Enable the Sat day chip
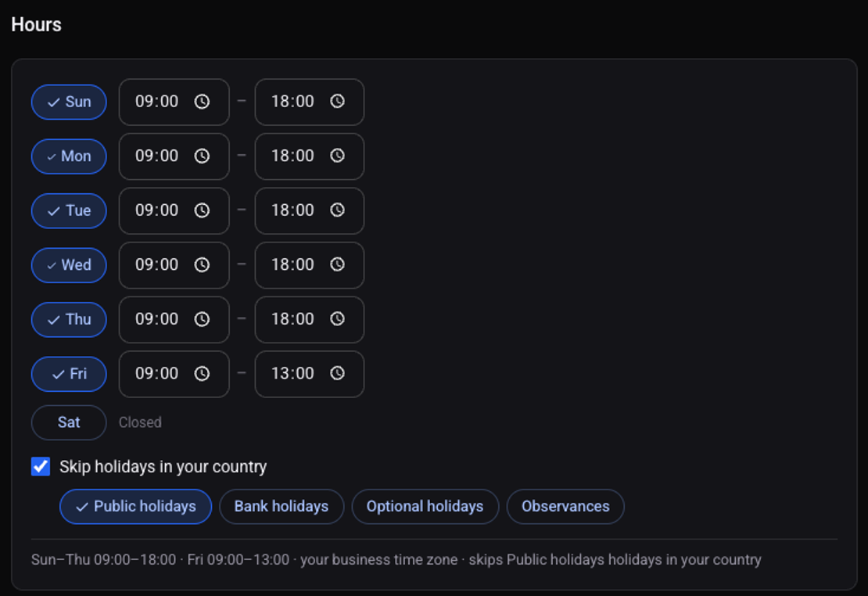Screen dimensions: 868x596 click(x=69, y=422)
